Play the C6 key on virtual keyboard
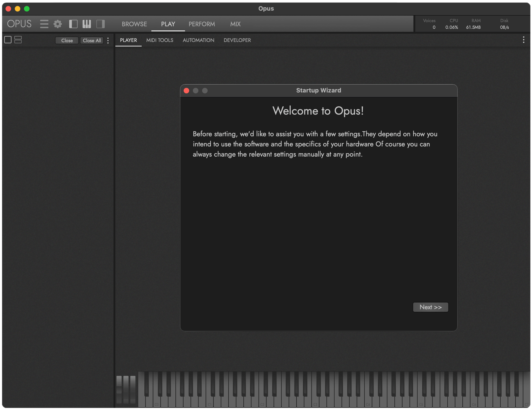Image resolution: width=532 pixels, height=410 pixels. [x=474, y=402]
